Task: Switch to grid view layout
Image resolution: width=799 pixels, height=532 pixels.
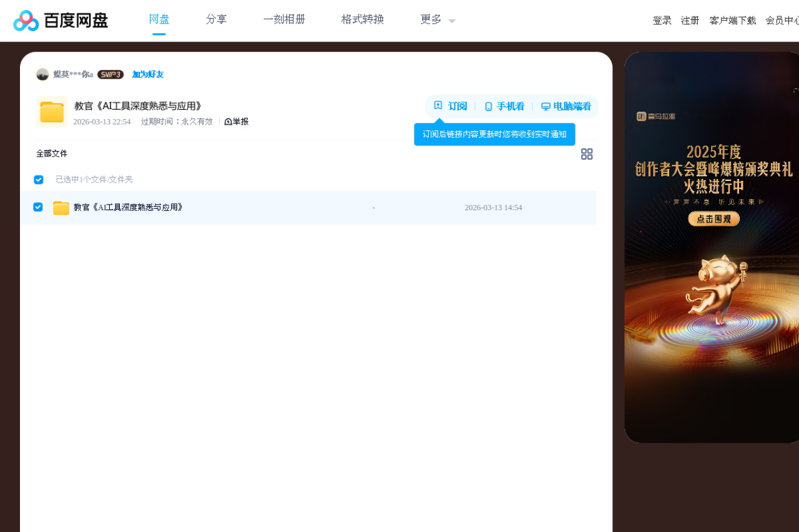Action: pos(587,153)
